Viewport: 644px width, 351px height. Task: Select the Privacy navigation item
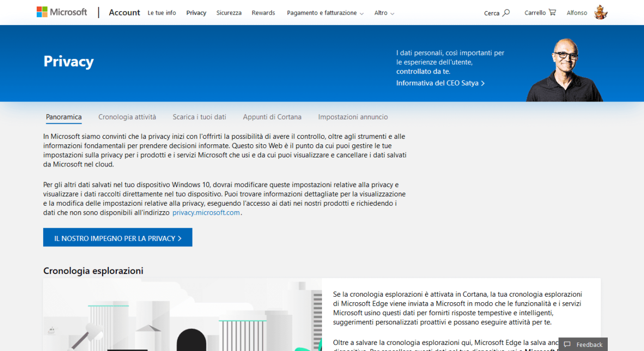tap(196, 13)
